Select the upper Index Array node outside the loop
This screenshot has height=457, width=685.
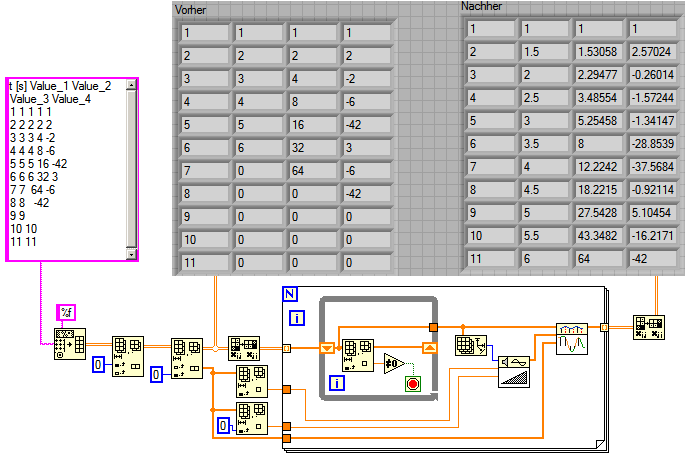pyautogui.click(x=252, y=381)
